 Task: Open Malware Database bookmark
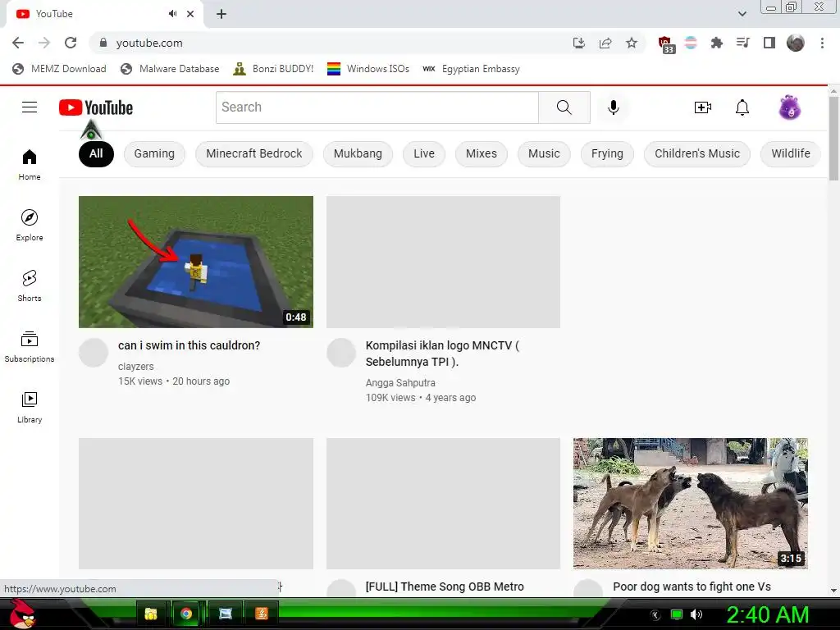click(x=170, y=69)
